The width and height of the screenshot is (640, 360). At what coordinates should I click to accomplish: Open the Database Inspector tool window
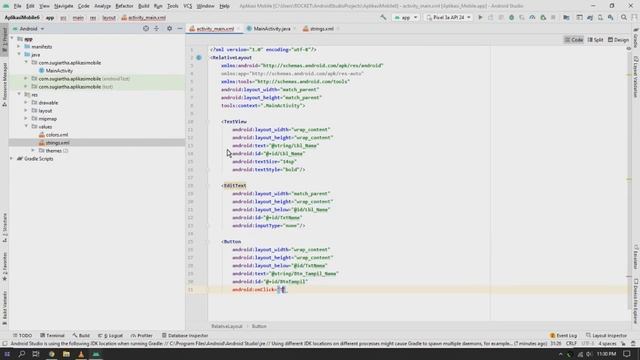pos(185,336)
